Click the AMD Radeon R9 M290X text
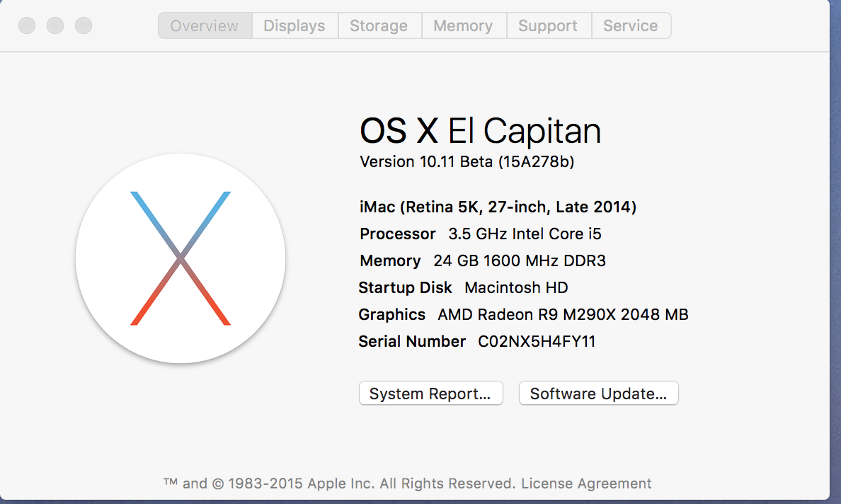This screenshot has height=504, width=841. (x=563, y=314)
